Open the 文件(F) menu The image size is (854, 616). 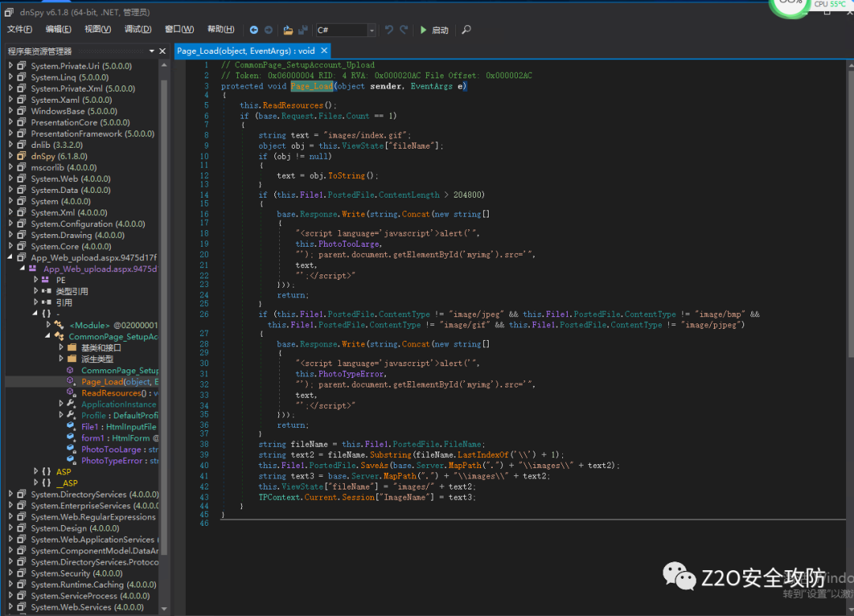coord(20,29)
